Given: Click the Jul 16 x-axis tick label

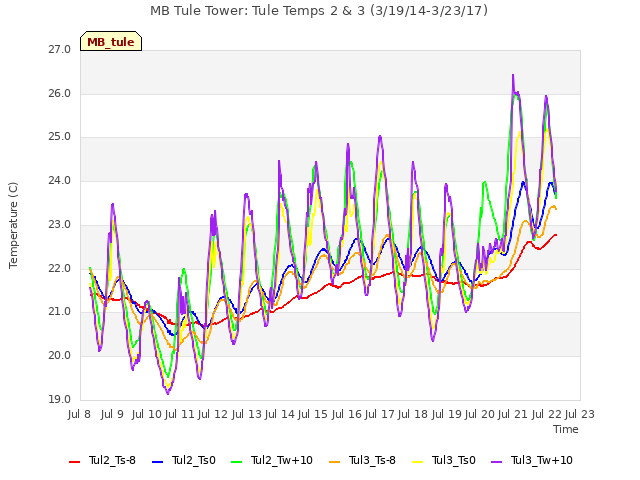Looking at the screenshot, I should pyautogui.click(x=346, y=415).
